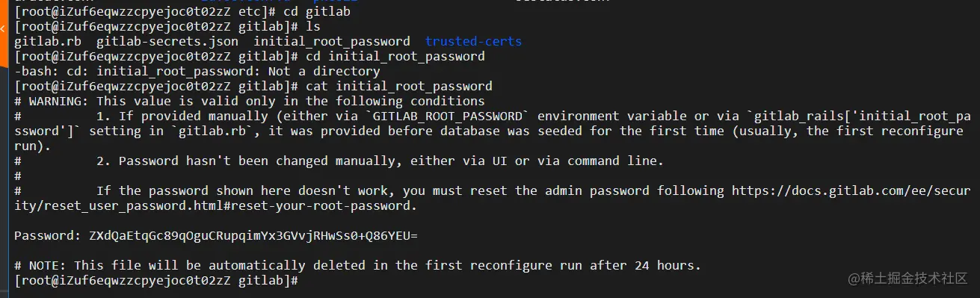Click the 'Not a directory' error message
The height and width of the screenshot is (298, 980).
[x=324, y=72]
